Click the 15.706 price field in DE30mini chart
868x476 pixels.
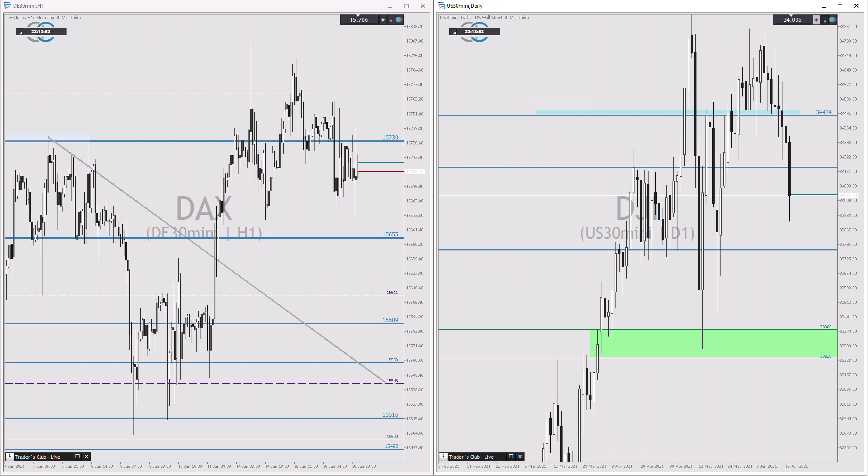coord(359,20)
